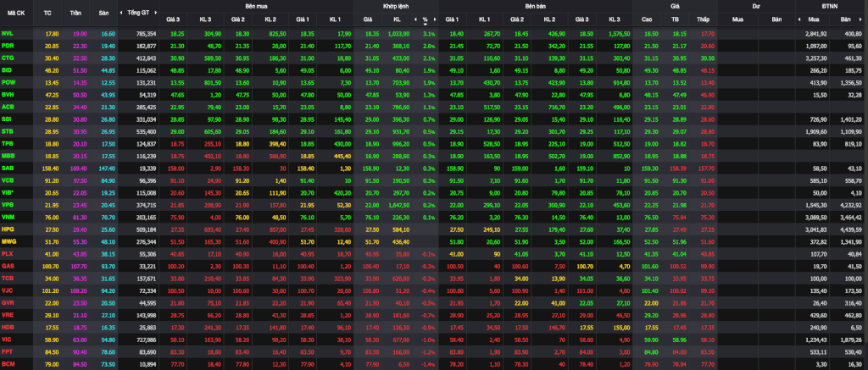
Task: Click the Trần ceiling price header
Action: [75, 12]
